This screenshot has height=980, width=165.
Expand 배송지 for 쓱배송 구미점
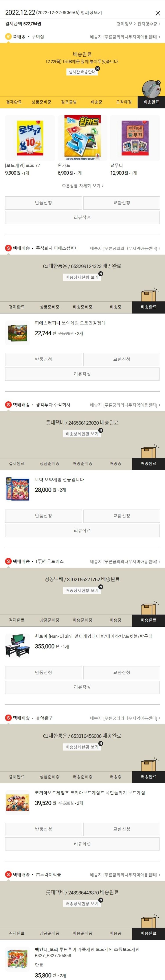[x=125, y=37]
